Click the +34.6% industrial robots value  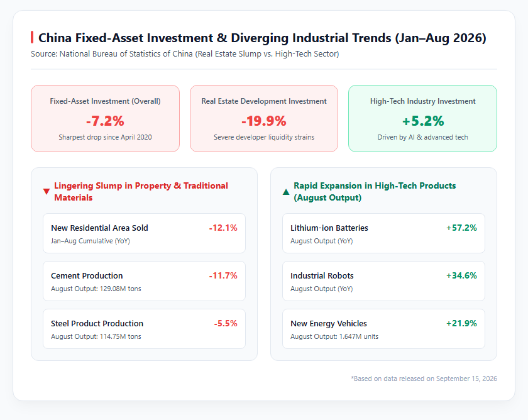click(x=461, y=276)
